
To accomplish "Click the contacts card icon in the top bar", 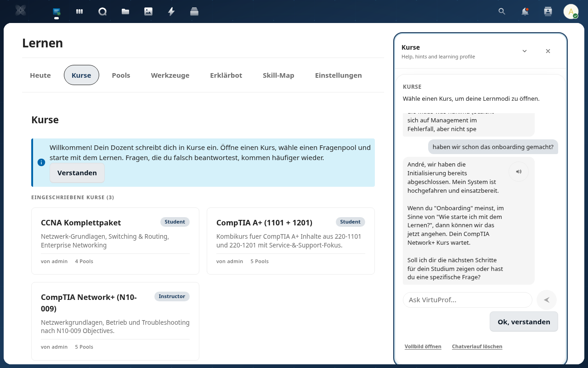I will (x=548, y=11).
